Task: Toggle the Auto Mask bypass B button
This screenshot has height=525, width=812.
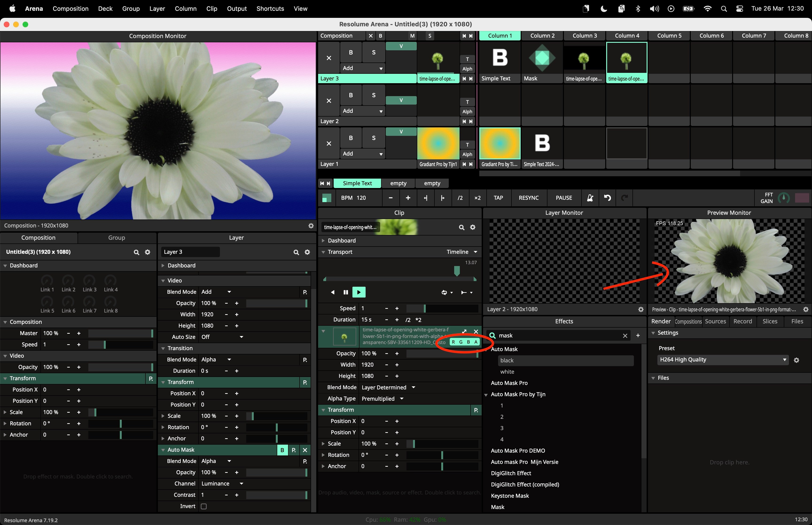Action: pyautogui.click(x=282, y=450)
